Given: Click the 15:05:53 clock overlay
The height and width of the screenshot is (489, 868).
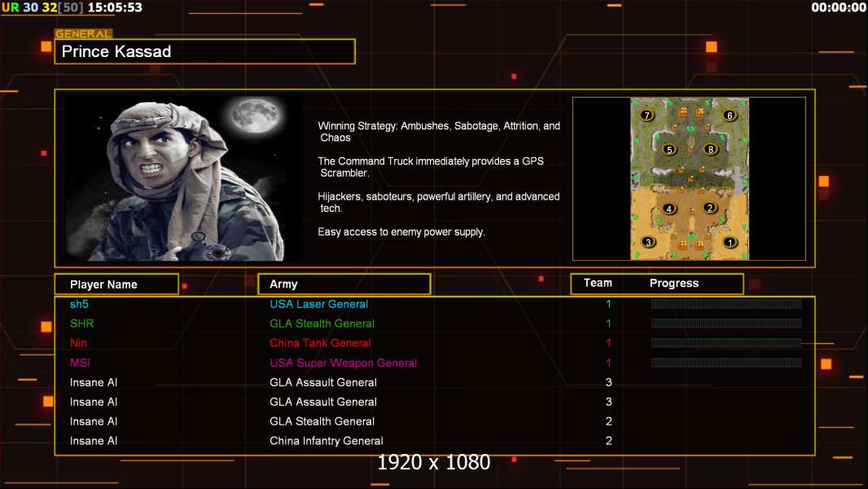Looking at the screenshot, I should coord(115,7).
